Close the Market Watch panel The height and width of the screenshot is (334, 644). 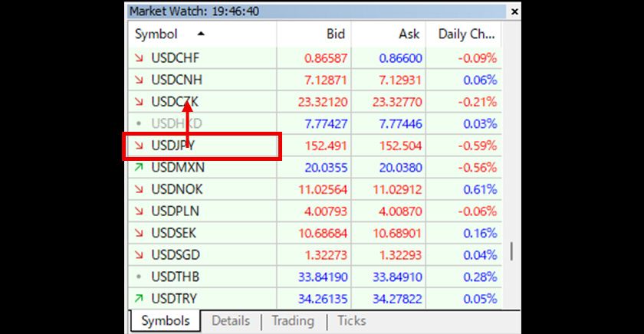click(x=512, y=11)
